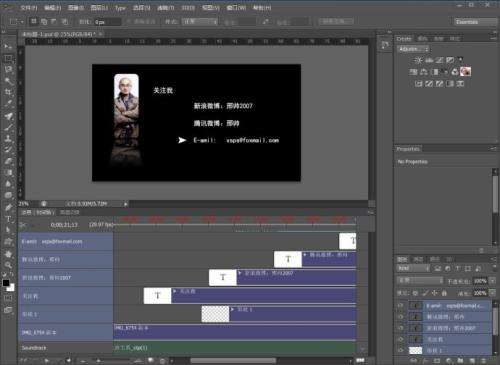Toggle visibility of bottom shape layer with white thumbnail
This screenshot has height=365, width=500.
coord(401,350)
